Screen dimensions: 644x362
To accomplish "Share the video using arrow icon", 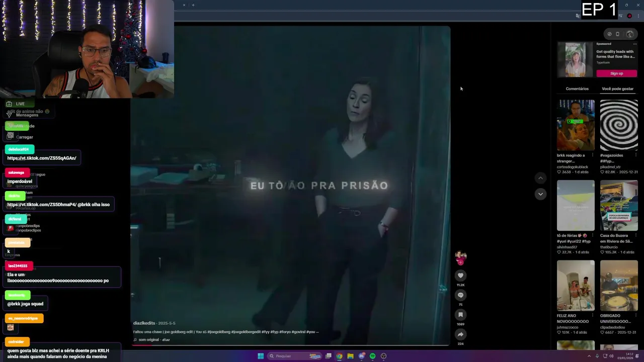I will pyautogui.click(x=460, y=334).
